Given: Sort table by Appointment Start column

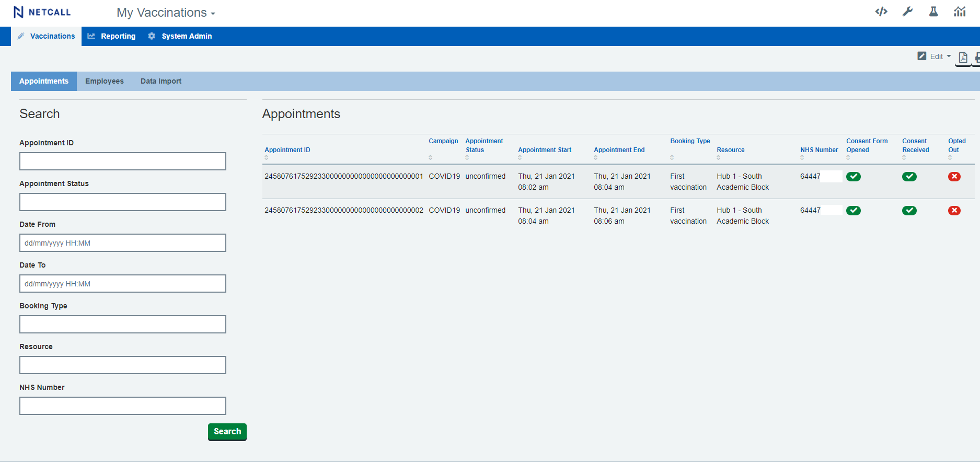Looking at the screenshot, I should click(x=544, y=150).
